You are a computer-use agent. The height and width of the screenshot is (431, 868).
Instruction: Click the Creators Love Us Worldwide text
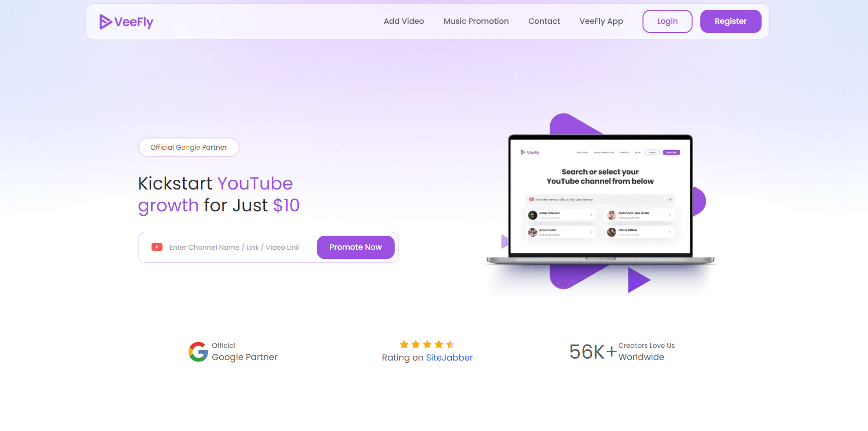(x=646, y=352)
